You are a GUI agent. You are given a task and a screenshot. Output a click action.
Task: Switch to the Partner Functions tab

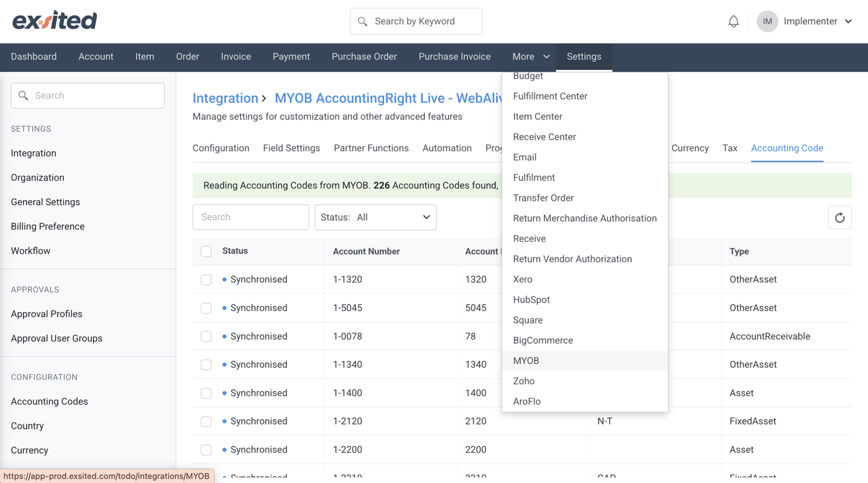[371, 148]
